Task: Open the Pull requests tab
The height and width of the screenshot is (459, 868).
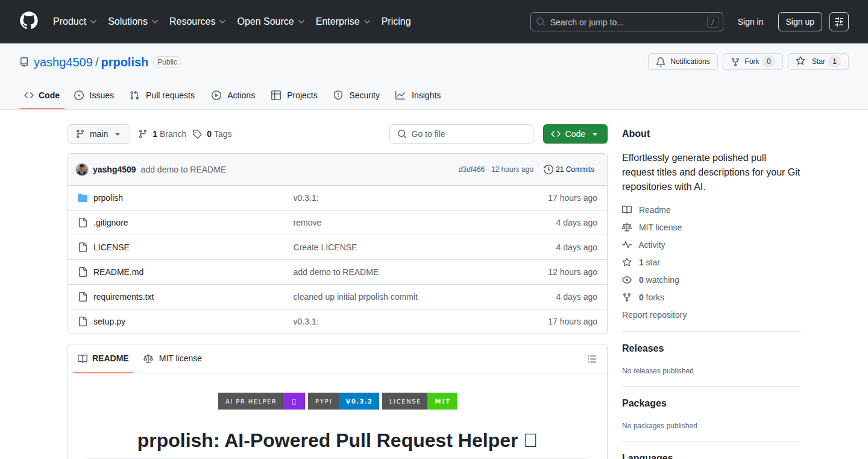Action: coord(162,95)
